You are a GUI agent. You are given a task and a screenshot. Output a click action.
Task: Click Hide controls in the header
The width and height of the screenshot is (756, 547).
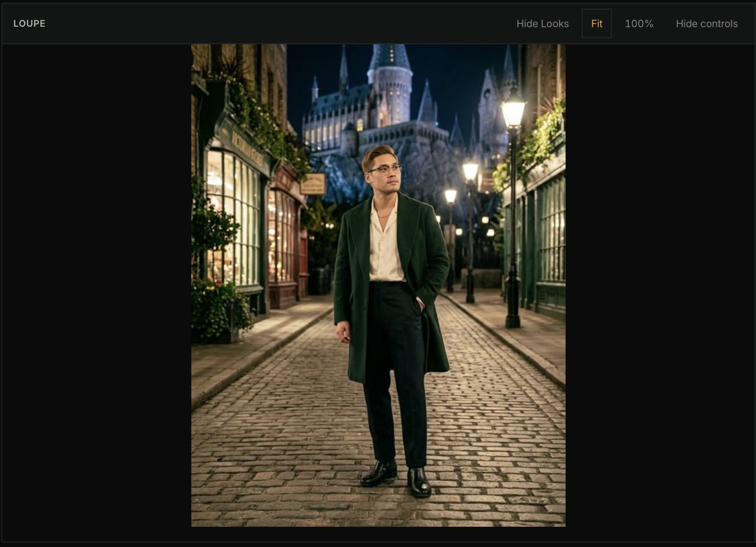707,24
